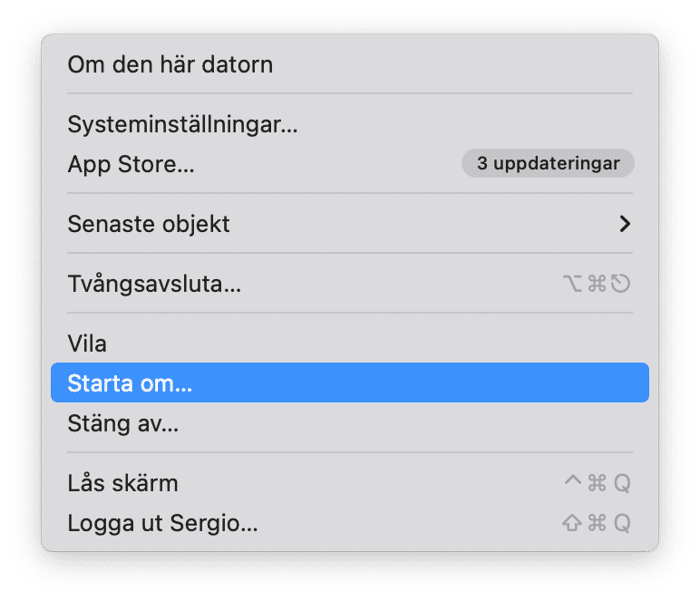700x600 pixels.
Task: Click the '3 uppdateringar' badge
Action: click(x=548, y=163)
